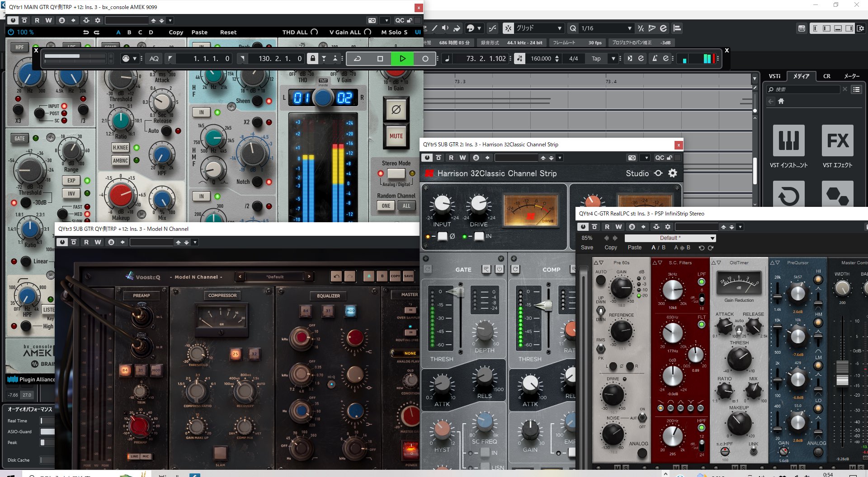The image size is (868, 477).
Task: Click bx_console phase invert Ø button
Action: click(396, 109)
